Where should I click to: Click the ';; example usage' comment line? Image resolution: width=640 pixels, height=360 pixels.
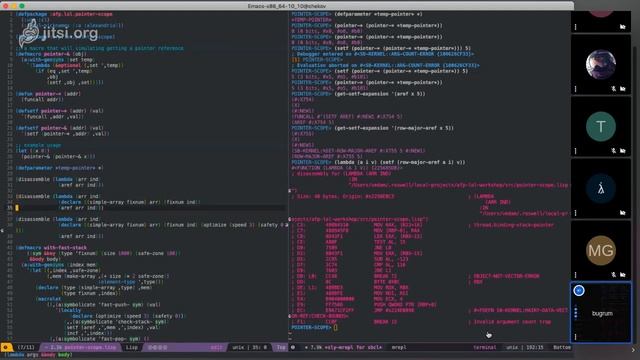[x=38, y=145]
